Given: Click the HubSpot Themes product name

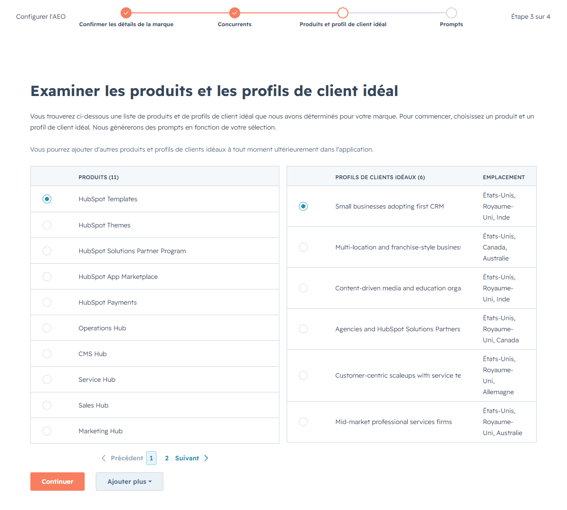Looking at the screenshot, I should click(x=104, y=225).
